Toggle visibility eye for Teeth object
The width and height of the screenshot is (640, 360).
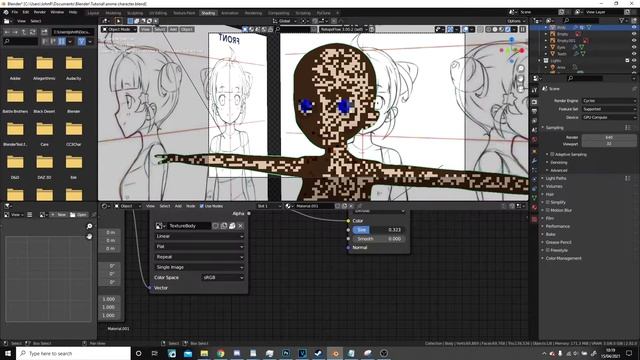tap(634, 54)
